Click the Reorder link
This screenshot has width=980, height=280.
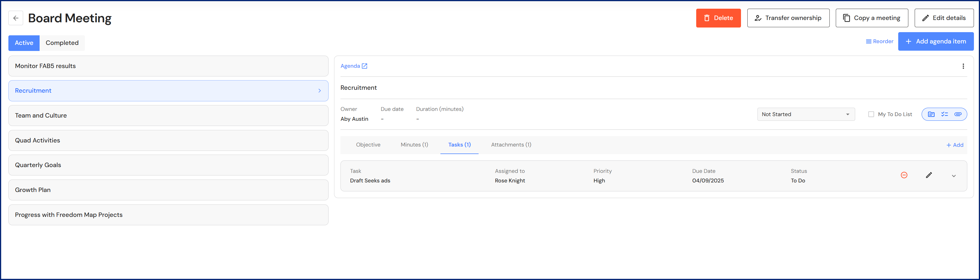point(879,41)
